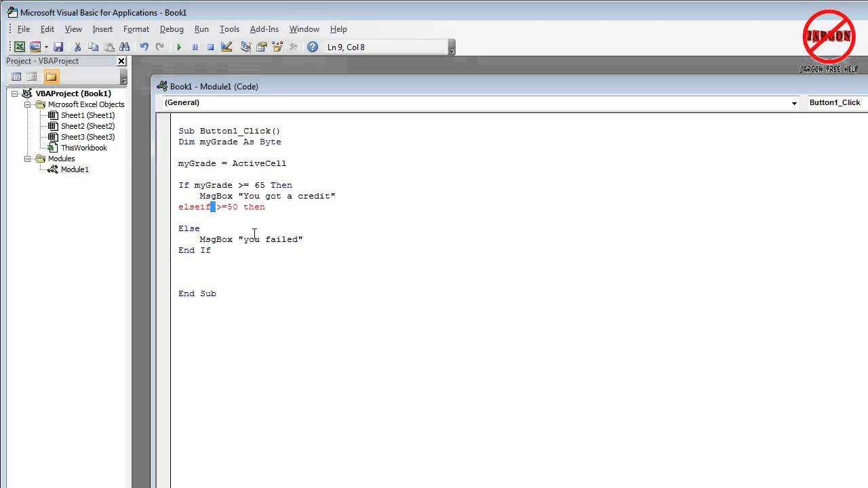Click the red 'elseif >=50 then' line
Viewport: 868px width, 488px height.
pos(222,207)
